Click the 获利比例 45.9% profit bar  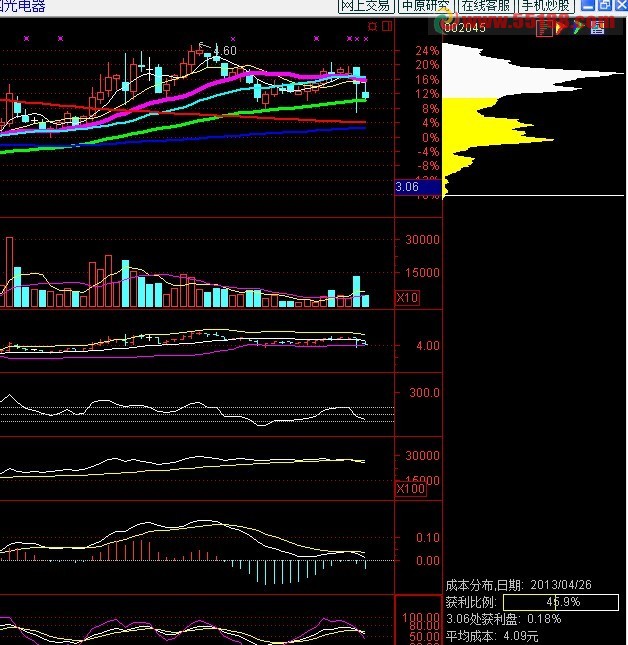coord(561,602)
